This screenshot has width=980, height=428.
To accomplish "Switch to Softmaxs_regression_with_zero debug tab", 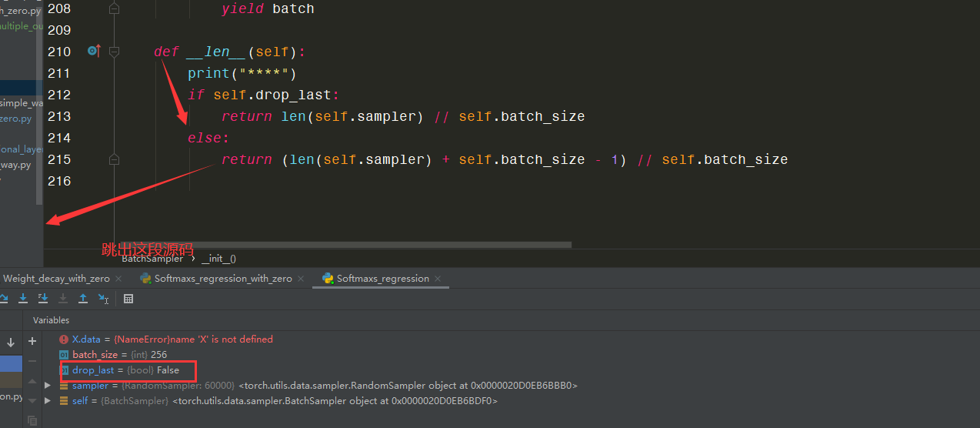I will click(x=223, y=279).
